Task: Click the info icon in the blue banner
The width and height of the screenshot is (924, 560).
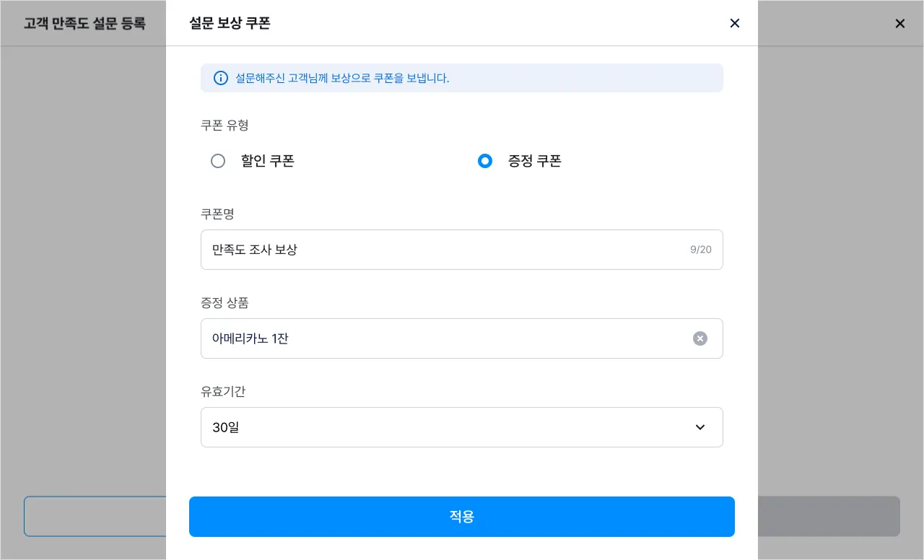Action: point(221,78)
